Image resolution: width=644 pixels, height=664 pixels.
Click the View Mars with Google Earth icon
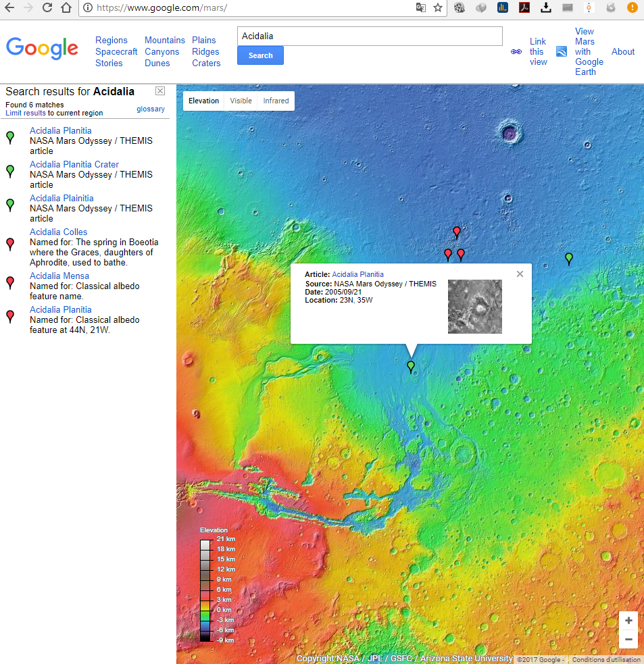[x=561, y=51]
